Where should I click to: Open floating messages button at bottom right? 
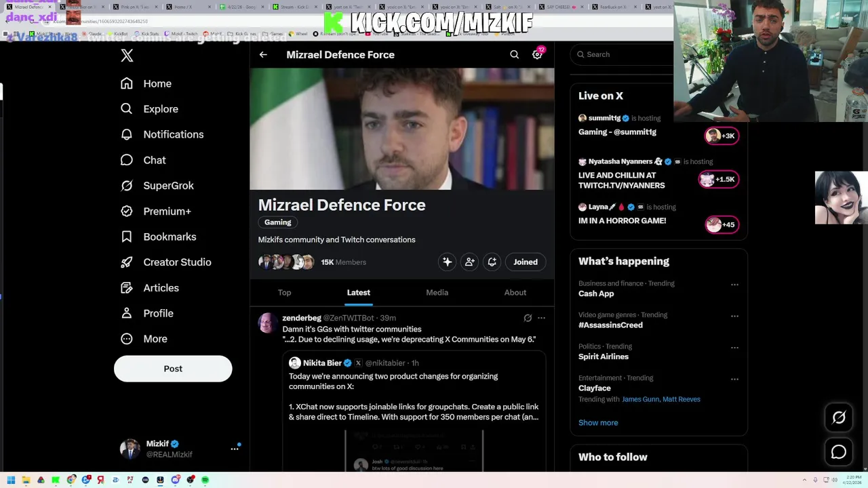point(839,451)
